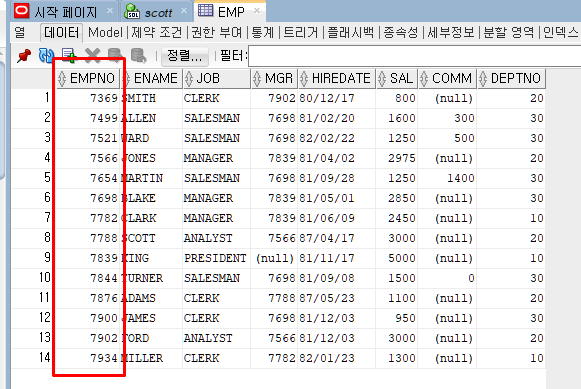
Task: Select row number 14 header
Action: coord(34,358)
